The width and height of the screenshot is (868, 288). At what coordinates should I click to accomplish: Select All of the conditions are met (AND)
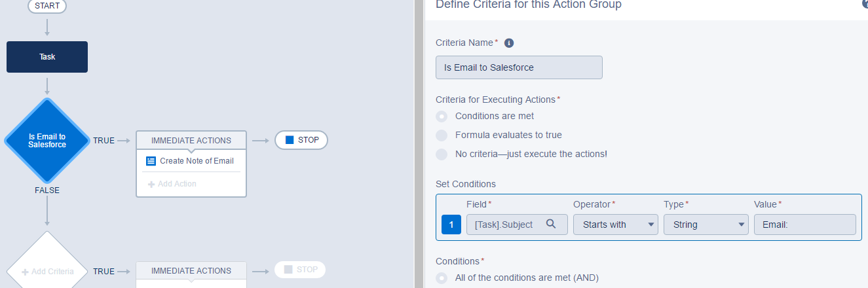[x=442, y=278]
